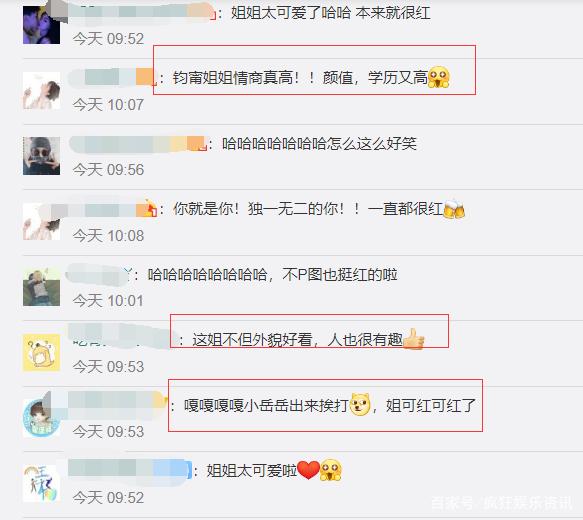Click the thumbs-up emoji after 人也很有趣
Viewport: 583px width, 520px height.
click(x=413, y=339)
